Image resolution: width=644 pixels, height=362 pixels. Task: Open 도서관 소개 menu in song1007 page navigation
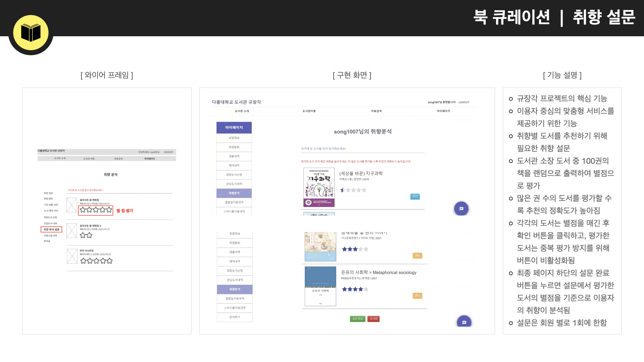(x=242, y=111)
